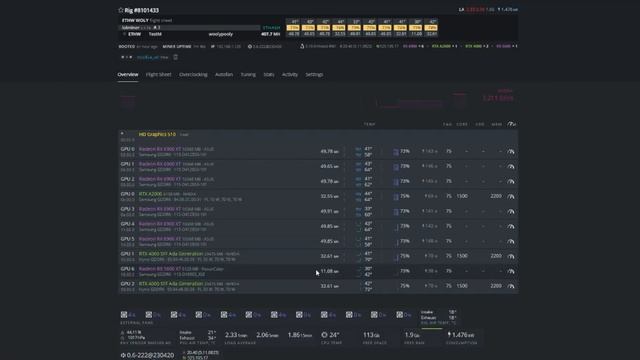This screenshot has width=640, height=360.
Task: Open overclock tuning for RTX A2000 row
Action: point(511,196)
